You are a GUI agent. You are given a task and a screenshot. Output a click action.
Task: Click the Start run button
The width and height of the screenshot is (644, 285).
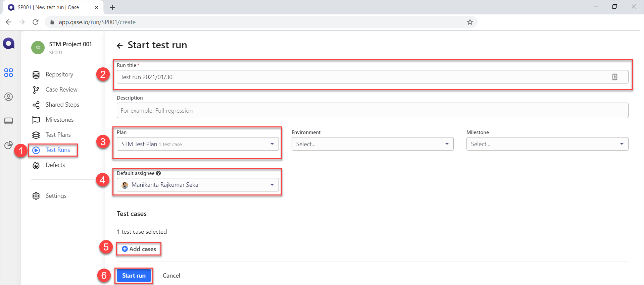(134, 276)
